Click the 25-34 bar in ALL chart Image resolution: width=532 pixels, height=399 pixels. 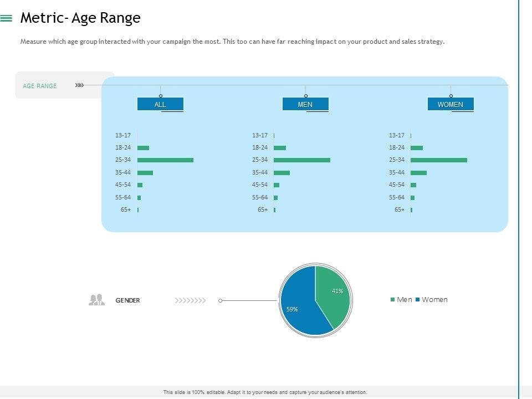[x=165, y=160]
